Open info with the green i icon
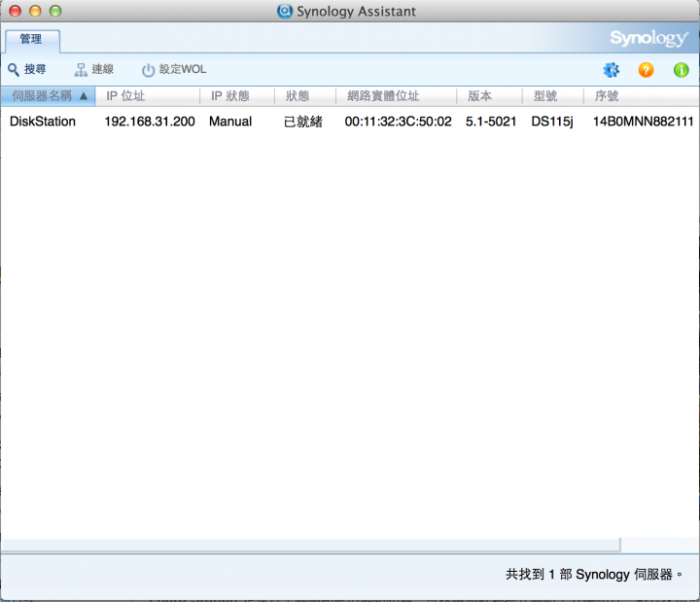Image resolution: width=700 pixels, height=602 pixels. click(x=682, y=70)
